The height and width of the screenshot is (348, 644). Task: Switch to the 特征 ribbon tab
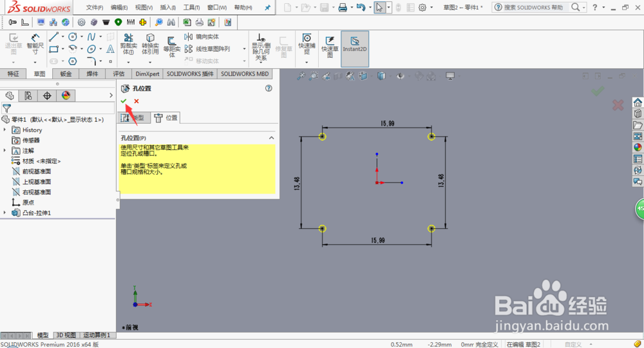(x=13, y=74)
